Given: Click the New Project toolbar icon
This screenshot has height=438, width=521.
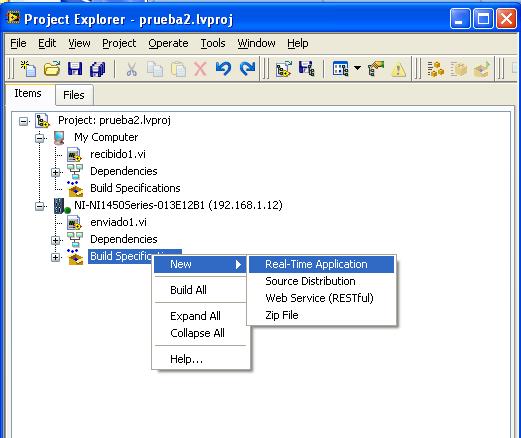Looking at the screenshot, I should tap(28, 69).
